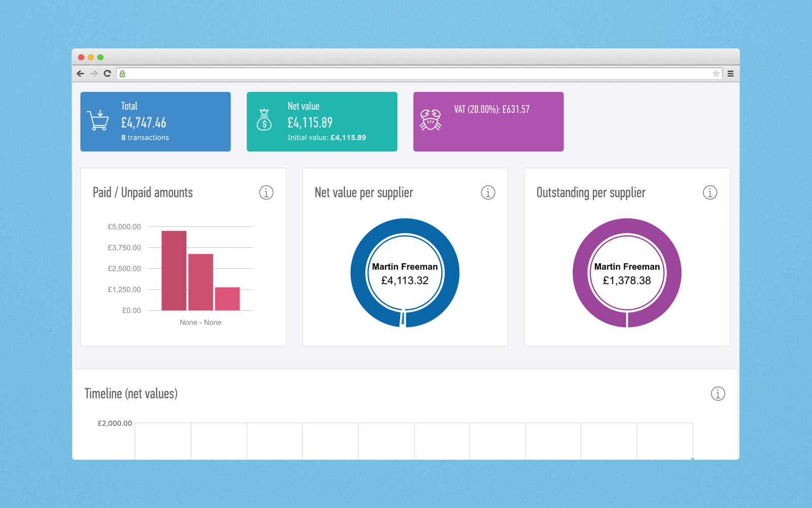
Task: Click the £3,750.00 axis label
Action: tap(124, 247)
